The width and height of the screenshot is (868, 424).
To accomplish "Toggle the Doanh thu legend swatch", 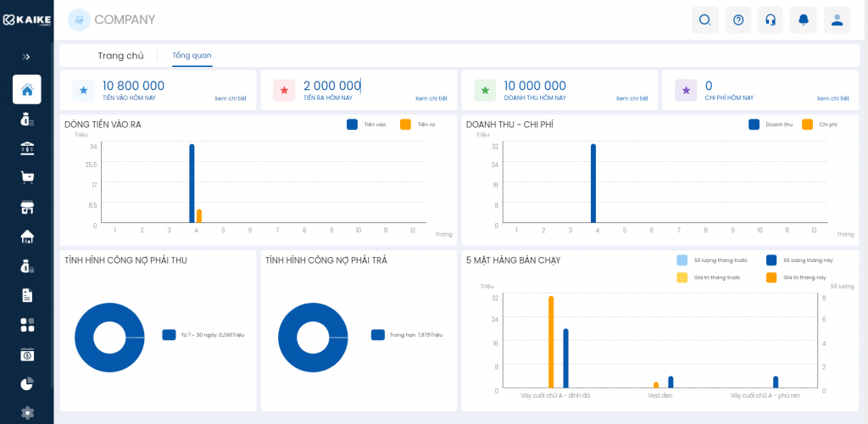I will pyautogui.click(x=754, y=125).
